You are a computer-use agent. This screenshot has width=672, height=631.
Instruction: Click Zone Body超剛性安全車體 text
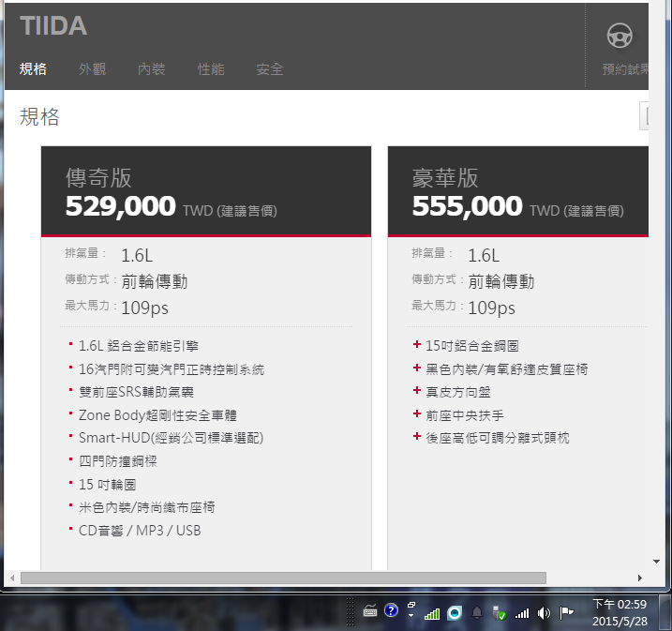(157, 415)
